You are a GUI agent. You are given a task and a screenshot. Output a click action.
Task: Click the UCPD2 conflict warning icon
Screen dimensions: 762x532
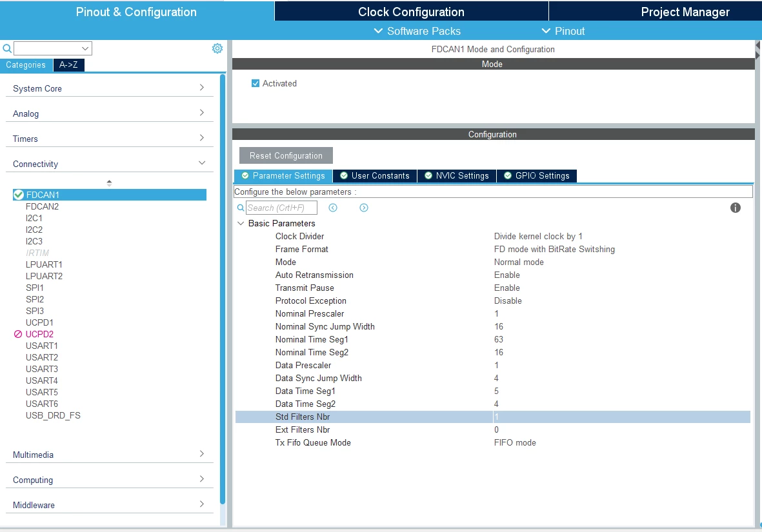click(x=18, y=334)
